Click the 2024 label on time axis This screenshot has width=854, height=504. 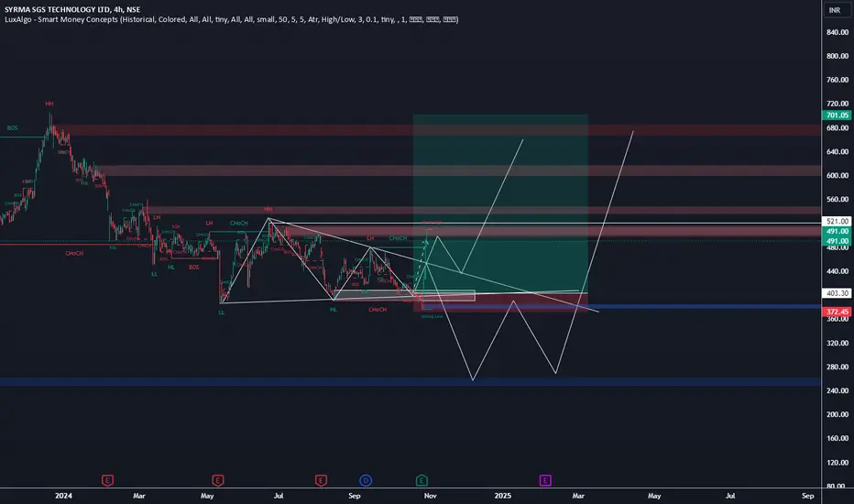tap(63, 495)
